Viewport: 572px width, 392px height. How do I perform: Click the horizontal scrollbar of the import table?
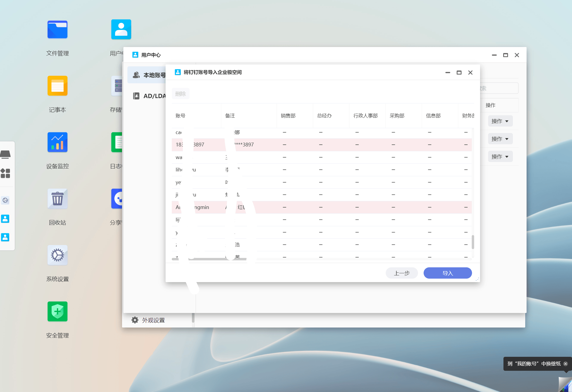click(209, 259)
